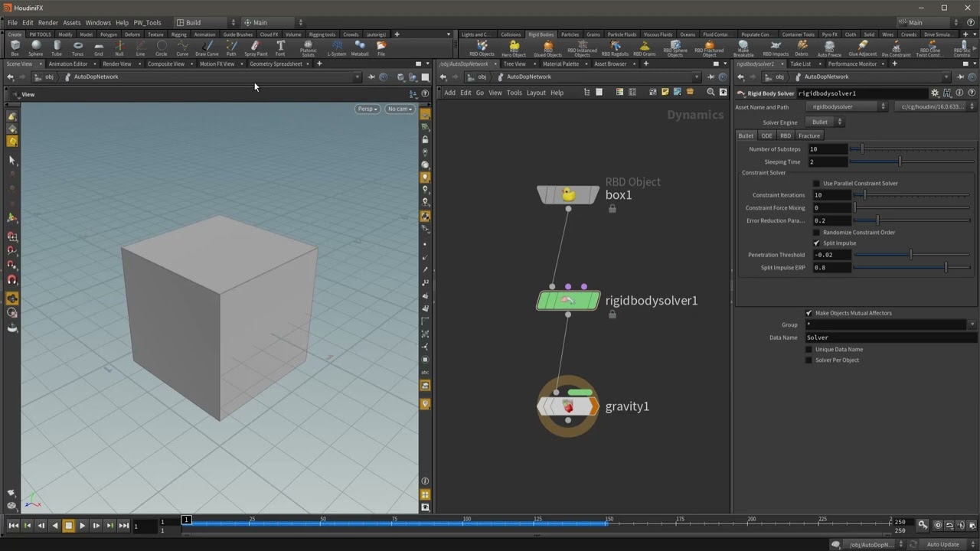Adjust the Penetration Threshold slider
This screenshot has width=980, height=551.
point(912,255)
